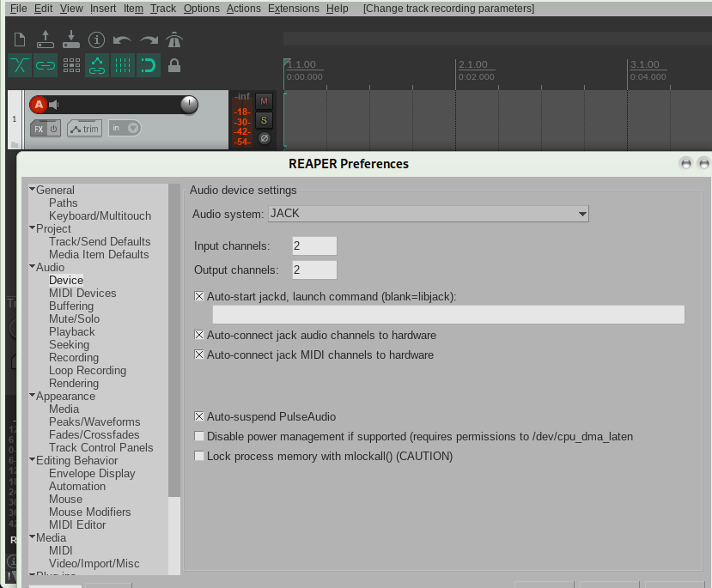Image resolution: width=712 pixels, height=588 pixels.
Task: Toggle ripple editing grid icon
Action: [x=71, y=66]
